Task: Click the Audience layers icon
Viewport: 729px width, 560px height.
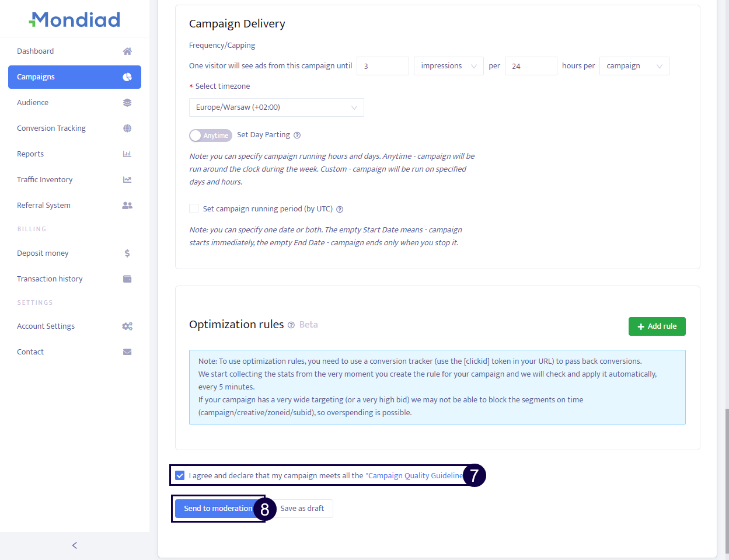Action: pyautogui.click(x=127, y=103)
